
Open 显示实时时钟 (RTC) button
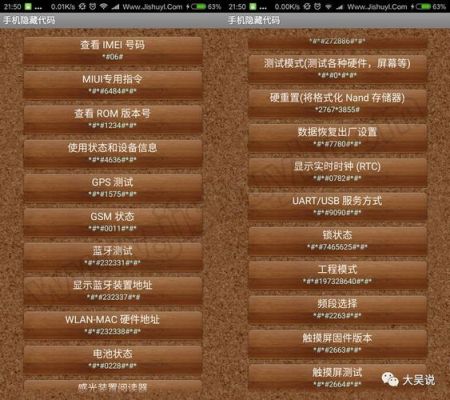pos(337,172)
